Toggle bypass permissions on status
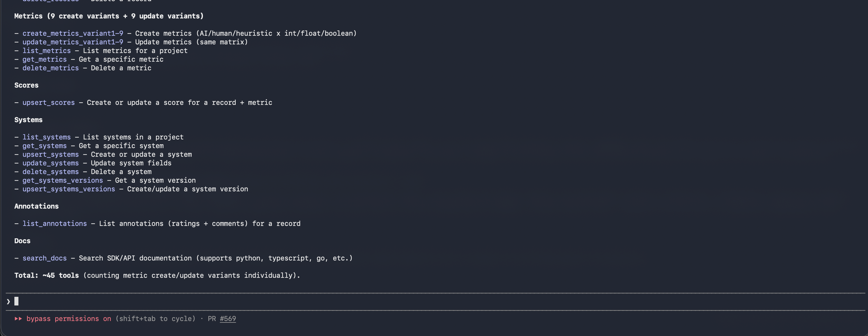 click(x=69, y=319)
